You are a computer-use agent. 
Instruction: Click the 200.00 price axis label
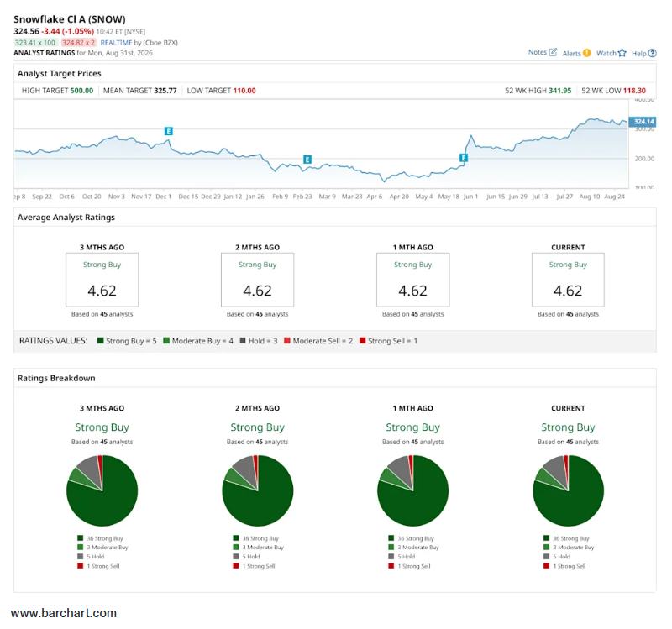pyautogui.click(x=644, y=159)
